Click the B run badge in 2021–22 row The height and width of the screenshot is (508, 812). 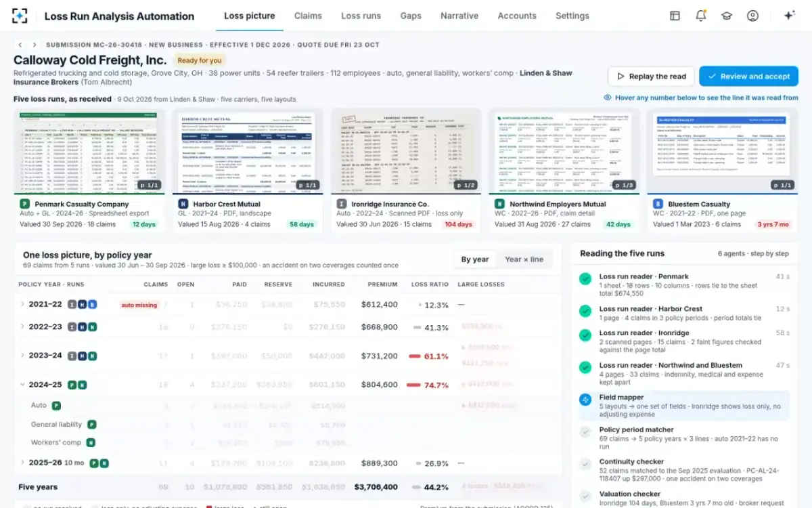[93, 305]
